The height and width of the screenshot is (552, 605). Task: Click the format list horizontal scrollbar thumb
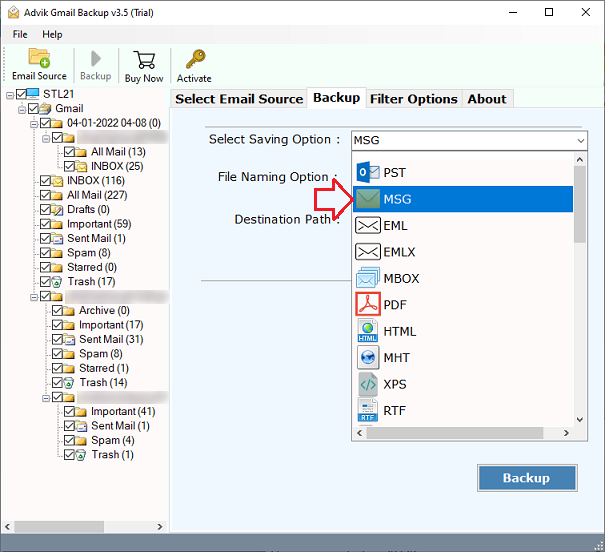coord(455,433)
